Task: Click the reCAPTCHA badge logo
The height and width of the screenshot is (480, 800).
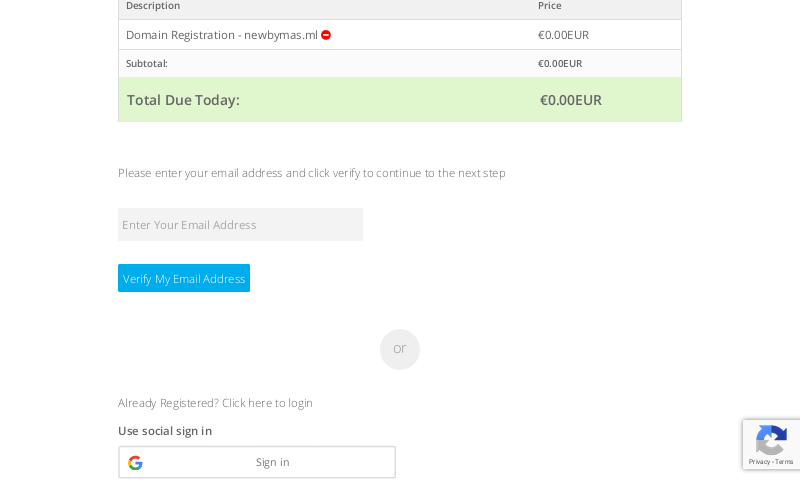Action: 771,440
